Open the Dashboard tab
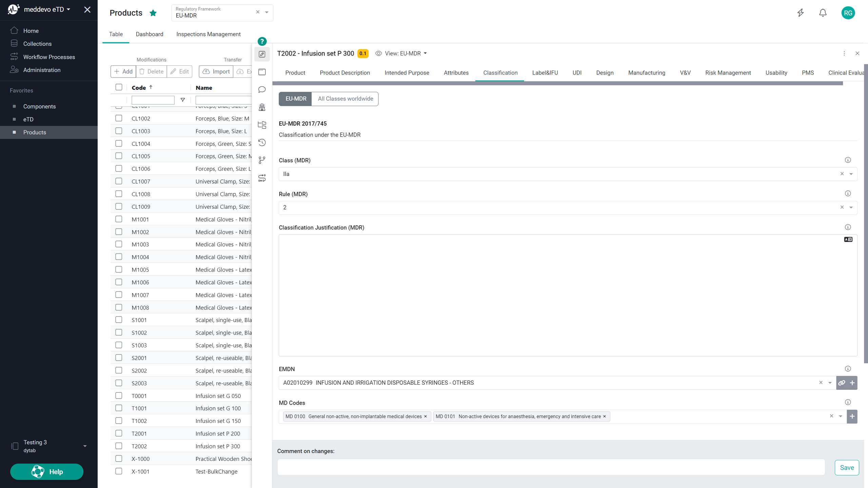This screenshot has width=868, height=488. tap(149, 34)
